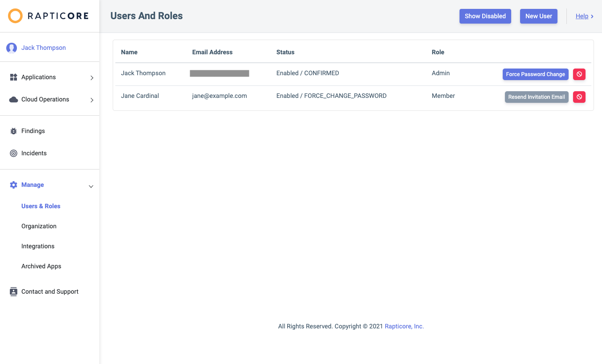The height and width of the screenshot is (364, 602).
Task: Click the Member role cell
Action: 443,96
